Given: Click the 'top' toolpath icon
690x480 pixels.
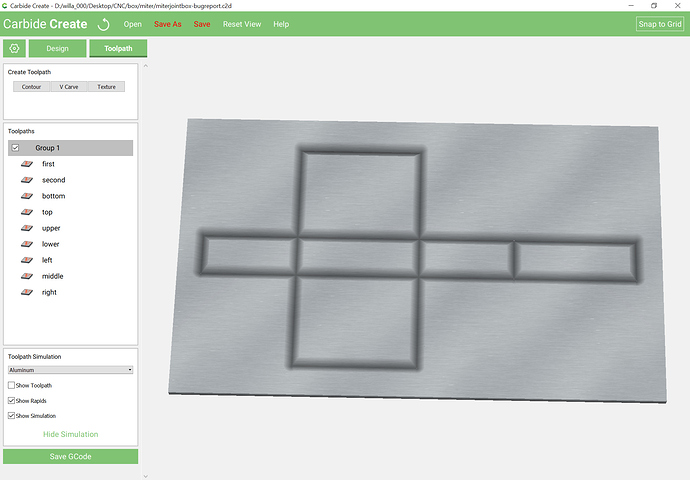Looking at the screenshot, I should 27,212.
